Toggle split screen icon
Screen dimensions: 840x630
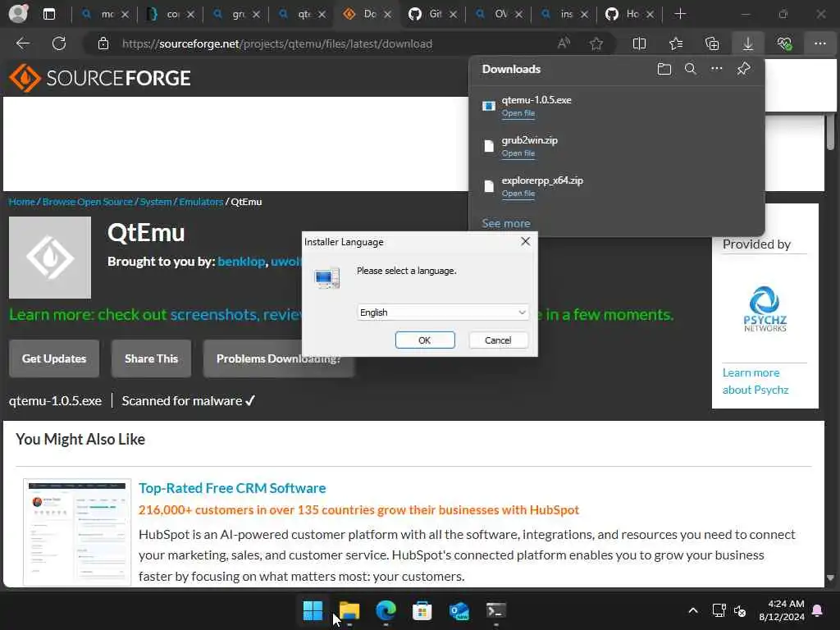coord(639,43)
